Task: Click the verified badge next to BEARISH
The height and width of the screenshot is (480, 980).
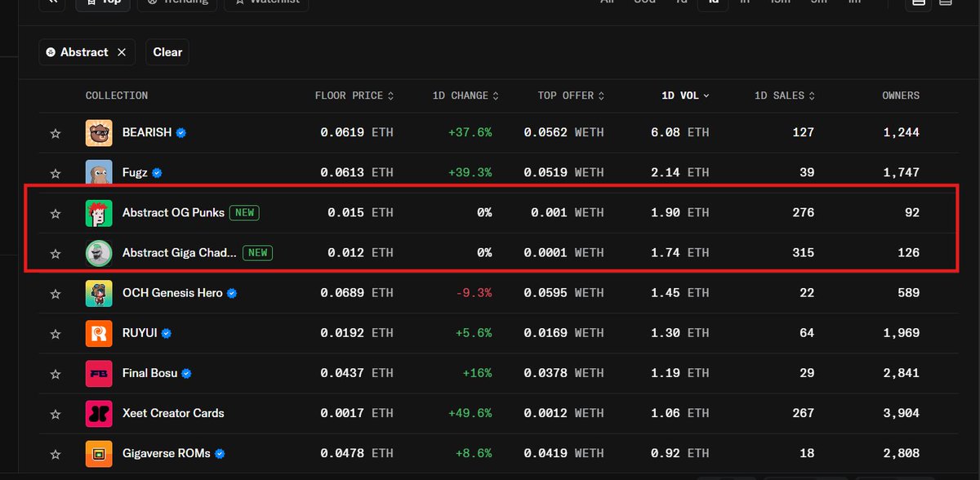Action: pyautogui.click(x=181, y=132)
